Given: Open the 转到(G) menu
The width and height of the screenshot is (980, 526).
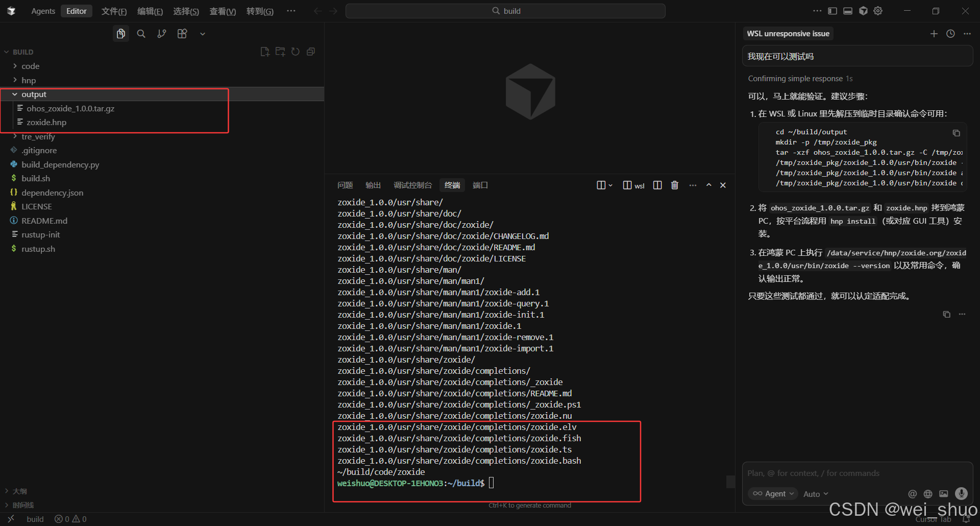Looking at the screenshot, I should pyautogui.click(x=260, y=11).
